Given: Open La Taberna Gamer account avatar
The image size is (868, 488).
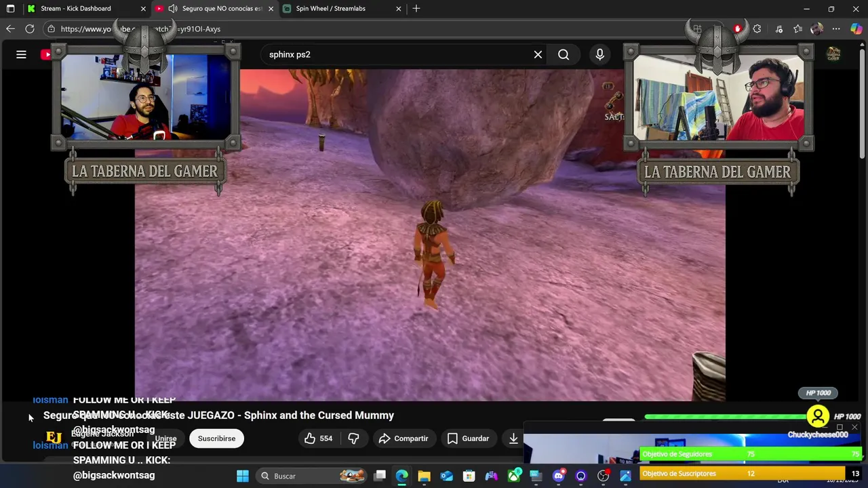Looking at the screenshot, I should click(833, 54).
